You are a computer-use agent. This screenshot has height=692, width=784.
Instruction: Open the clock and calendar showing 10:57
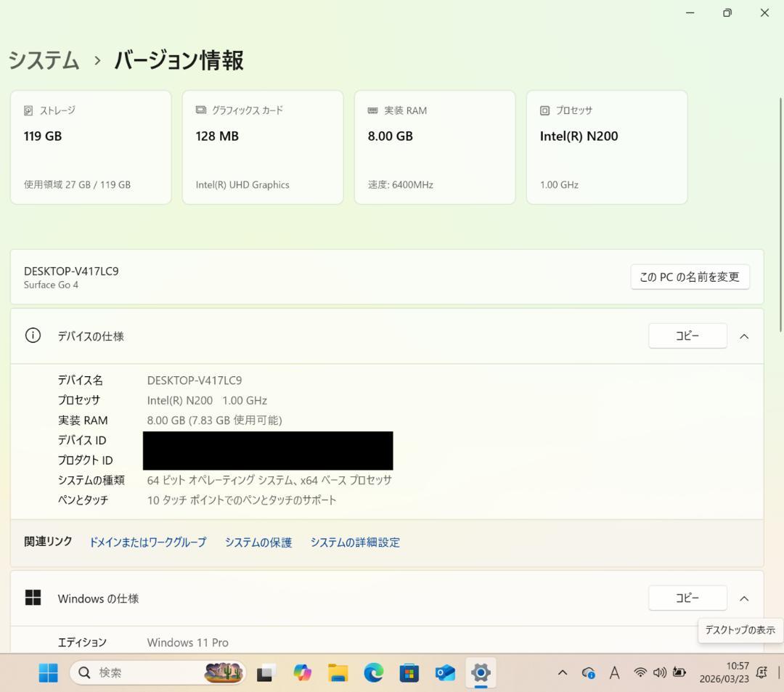(x=724, y=672)
